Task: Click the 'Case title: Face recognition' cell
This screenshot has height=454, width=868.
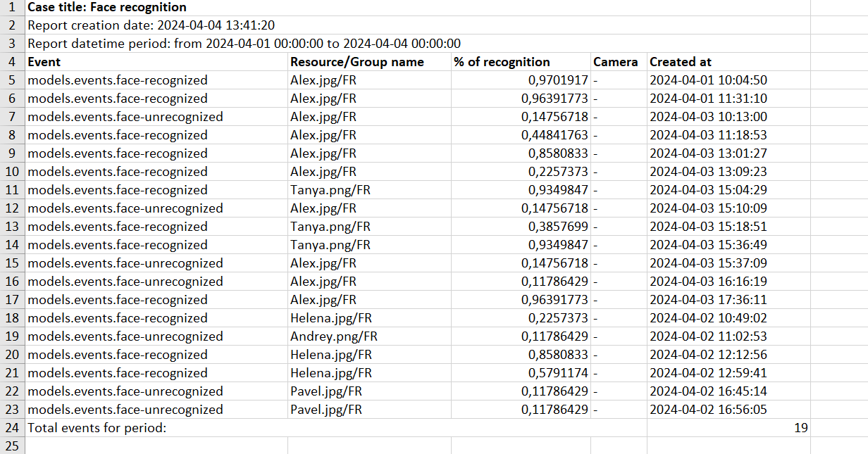Action: coord(107,8)
